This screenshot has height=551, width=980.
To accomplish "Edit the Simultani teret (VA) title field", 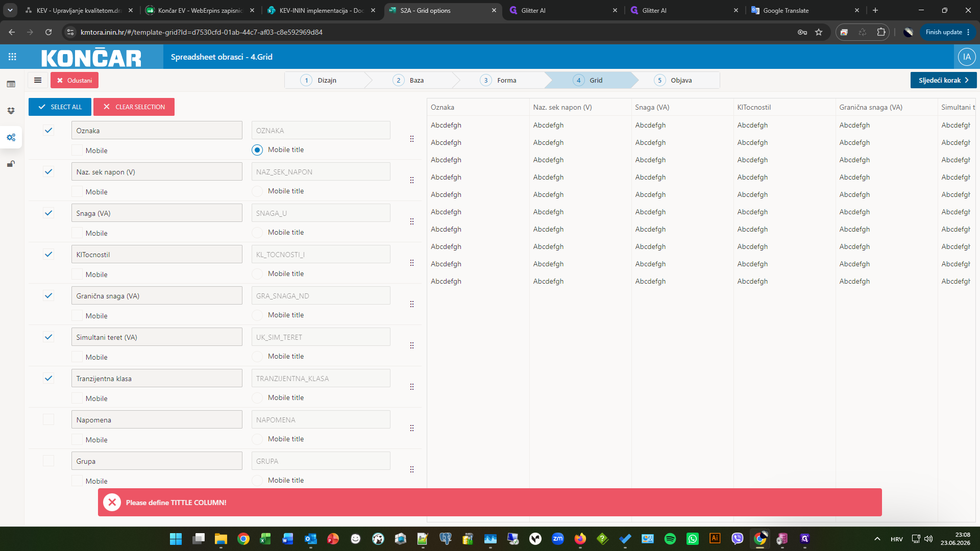I will [157, 337].
